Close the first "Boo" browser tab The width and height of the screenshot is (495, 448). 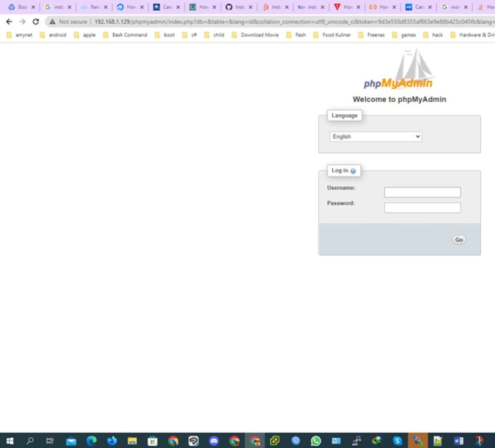(x=33, y=7)
